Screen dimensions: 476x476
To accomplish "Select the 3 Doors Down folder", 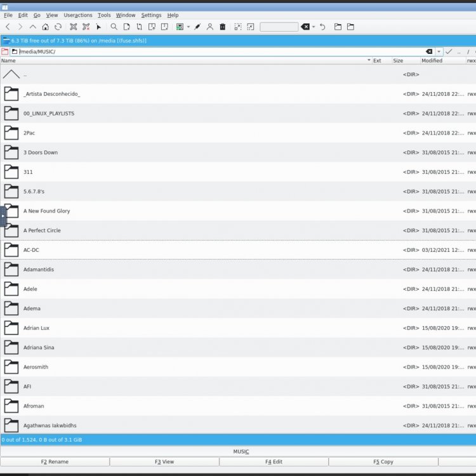I will (x=238, y=152).
